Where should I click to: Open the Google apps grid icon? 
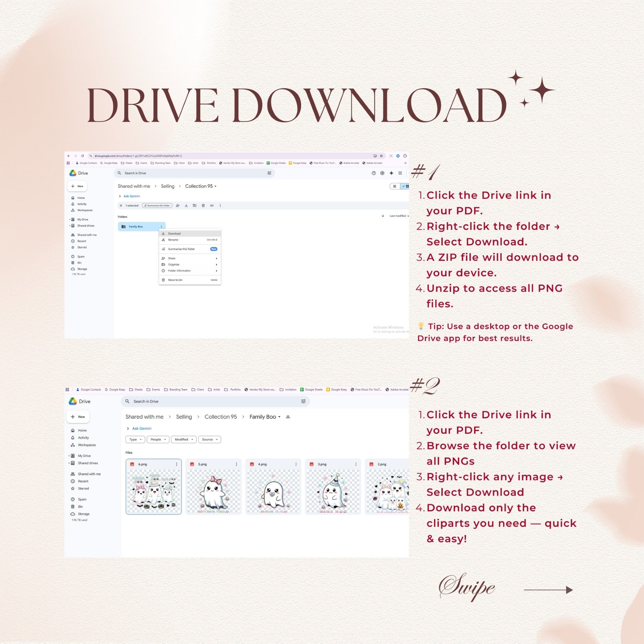point(400,173)
